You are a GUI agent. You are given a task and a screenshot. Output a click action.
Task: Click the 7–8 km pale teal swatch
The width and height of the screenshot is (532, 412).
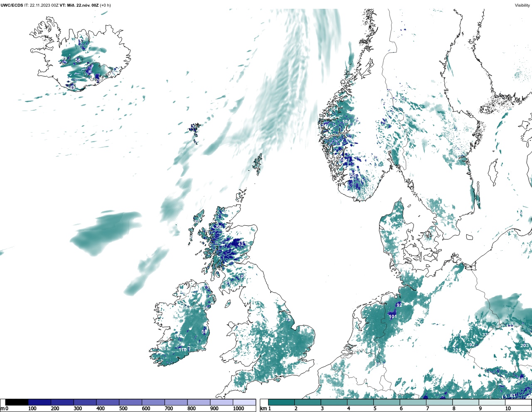point(439,402)
